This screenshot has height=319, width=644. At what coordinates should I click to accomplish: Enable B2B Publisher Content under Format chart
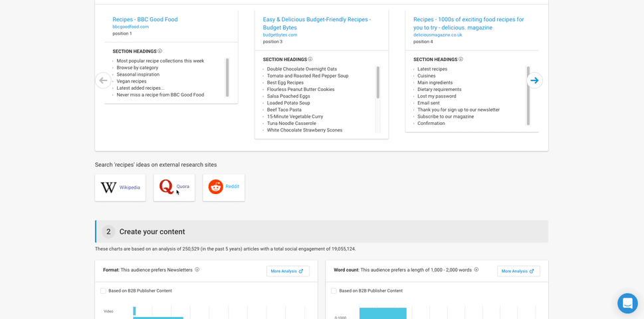[x=104, y=291]
